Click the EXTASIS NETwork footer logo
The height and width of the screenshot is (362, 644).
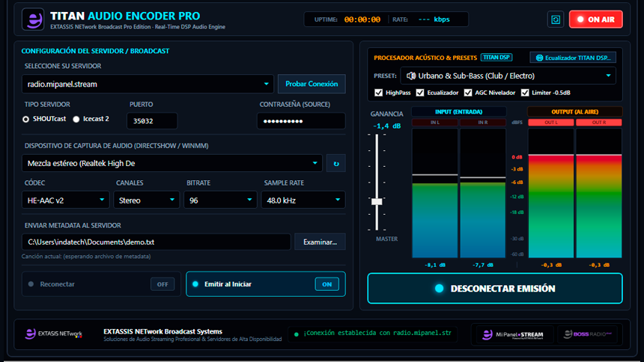point(54,334)
